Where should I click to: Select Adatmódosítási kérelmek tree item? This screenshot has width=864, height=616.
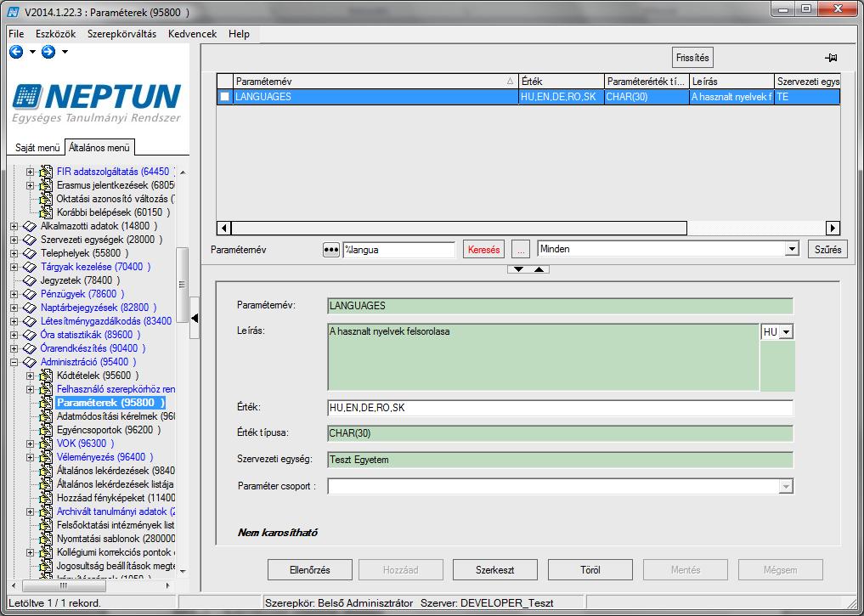116,416
